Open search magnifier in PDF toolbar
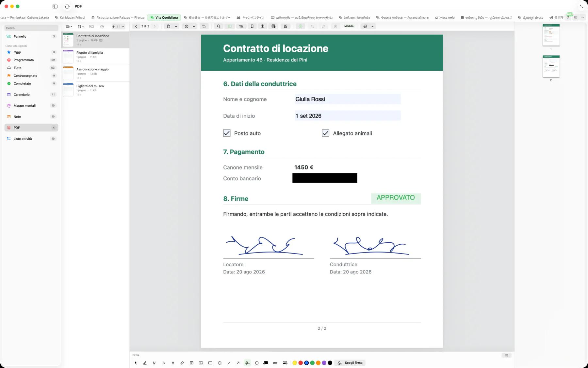This screenshot has height=368, width=588. [x=219, y=26]
